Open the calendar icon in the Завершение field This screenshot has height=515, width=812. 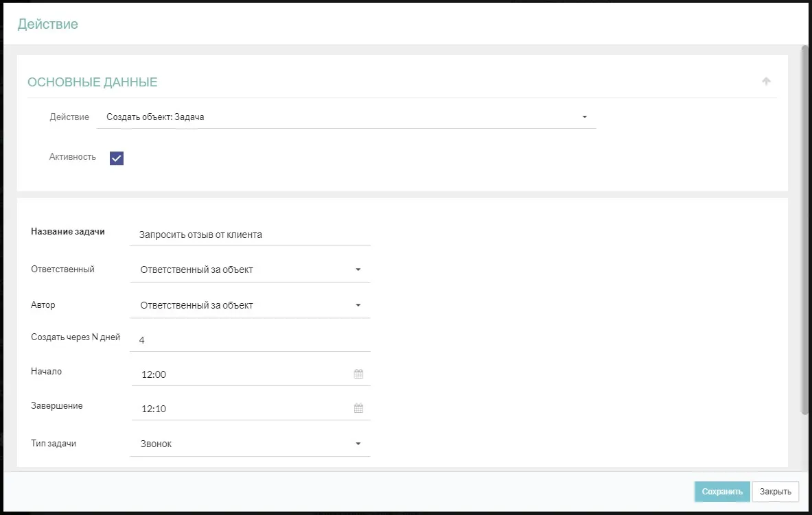click(x=358, y=409)
